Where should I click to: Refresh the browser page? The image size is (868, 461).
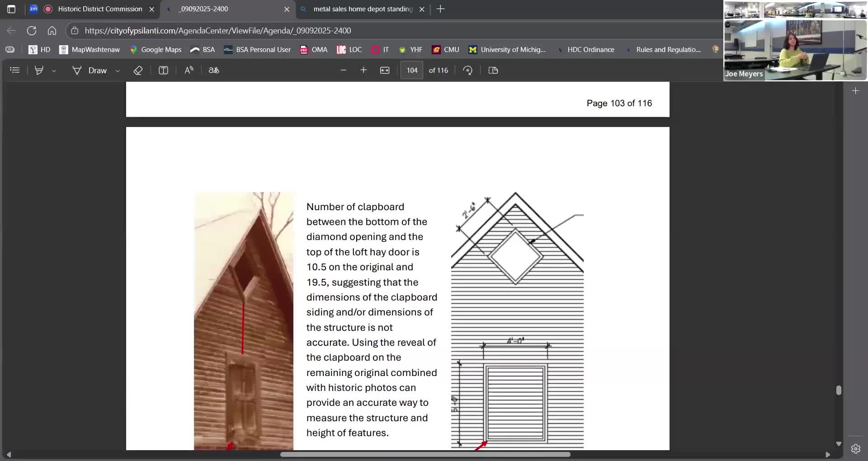coord(32,31)
